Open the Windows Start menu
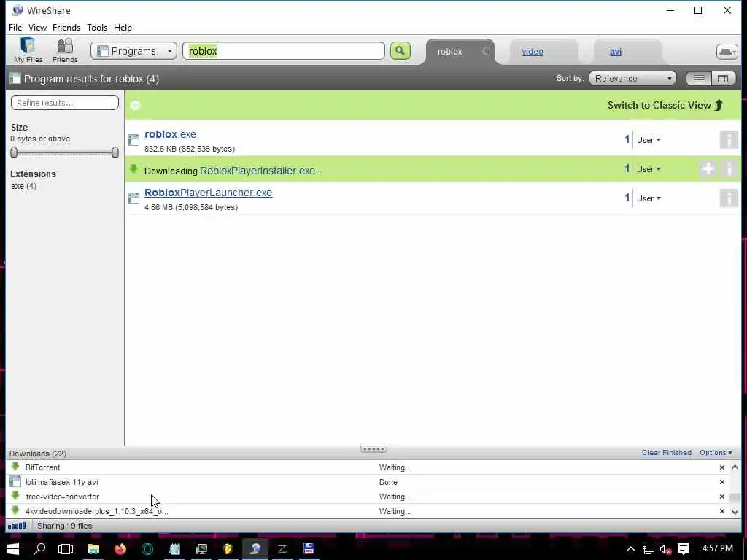 tap(13, 548)
